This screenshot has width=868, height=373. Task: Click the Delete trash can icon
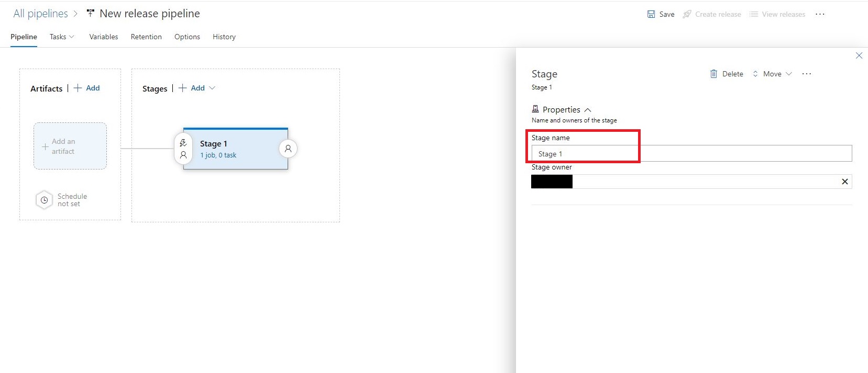[713, 74]
